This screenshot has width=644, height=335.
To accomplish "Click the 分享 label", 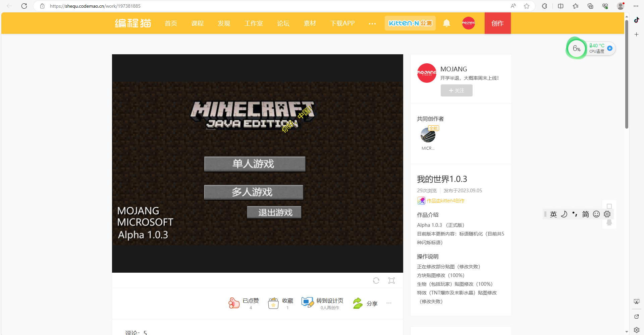I will [372, 304].
